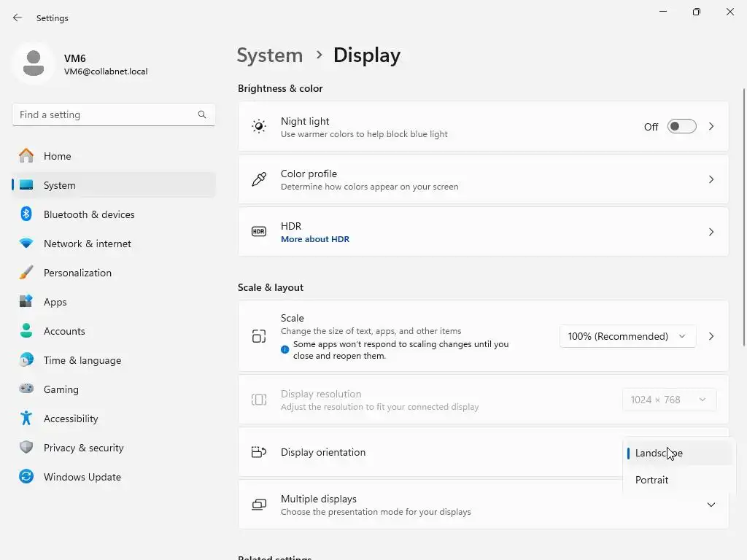This screenshot has height=560, width=747.
Task: Go to System in breadcrumb
Action: 270,55
